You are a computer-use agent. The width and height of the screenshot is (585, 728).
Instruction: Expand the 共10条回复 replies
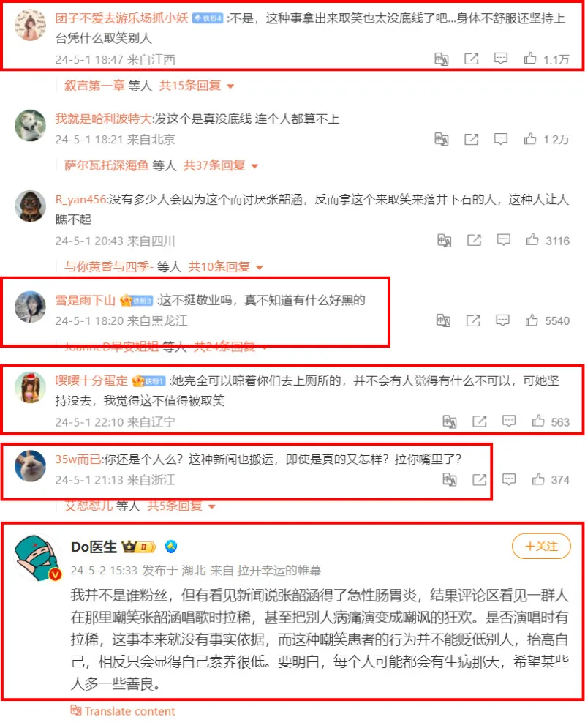[225, 266]
